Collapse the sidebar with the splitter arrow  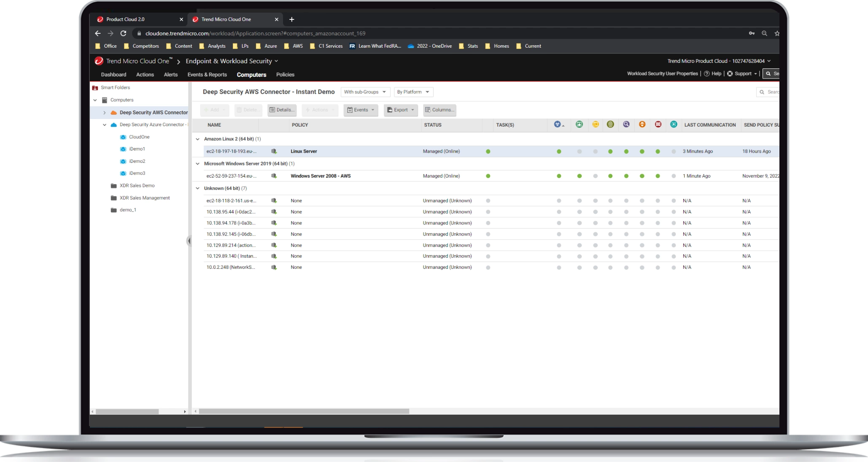(189, 241)
